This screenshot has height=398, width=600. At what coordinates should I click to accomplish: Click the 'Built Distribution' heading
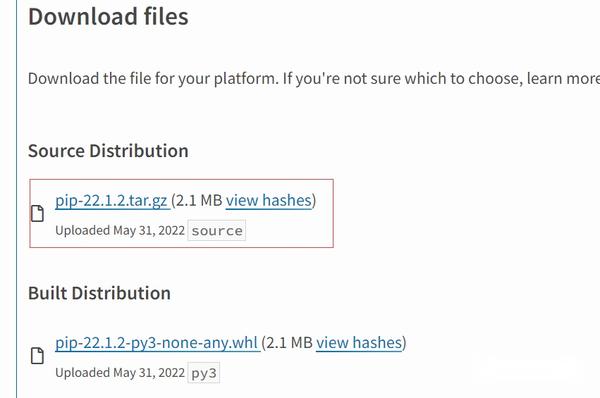[99, 293]
